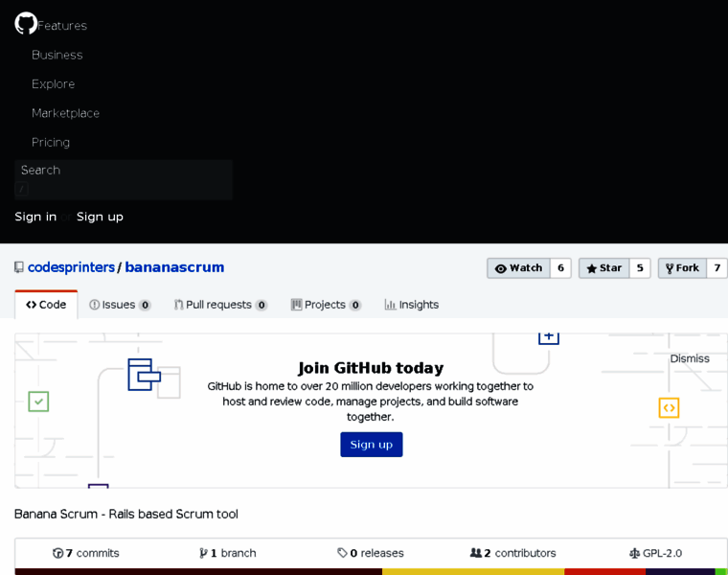Click the GitHub Octocat logo

click(x=26, y=23)
